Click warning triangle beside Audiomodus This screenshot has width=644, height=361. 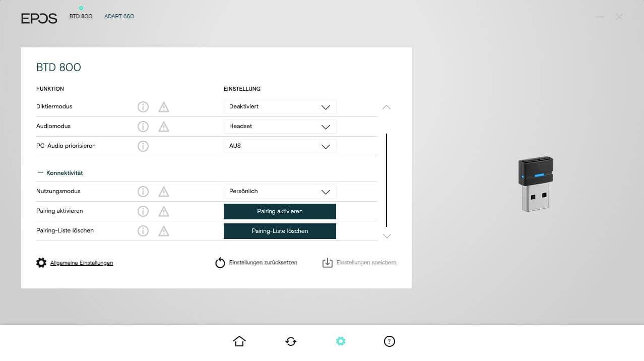coord(164,127)
